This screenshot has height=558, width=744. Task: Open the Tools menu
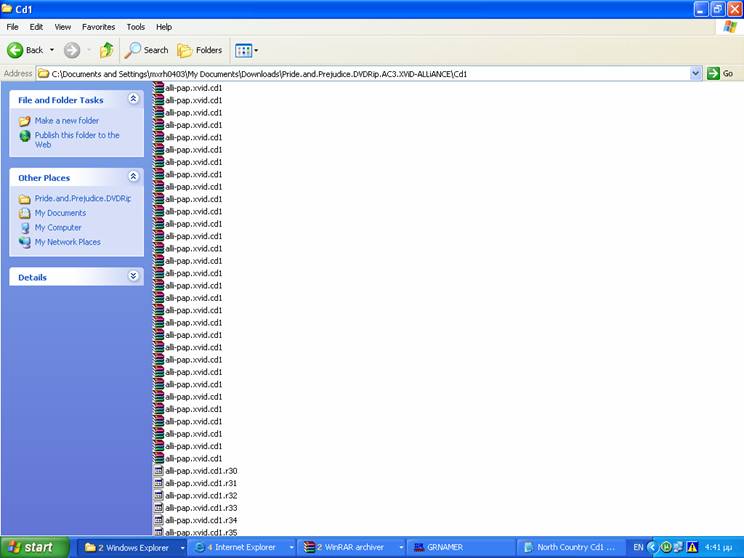point(136,27)
